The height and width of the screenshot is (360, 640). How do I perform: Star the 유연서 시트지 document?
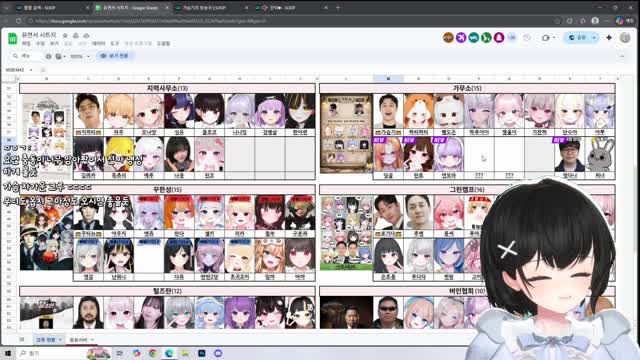(x=65, y=36)
